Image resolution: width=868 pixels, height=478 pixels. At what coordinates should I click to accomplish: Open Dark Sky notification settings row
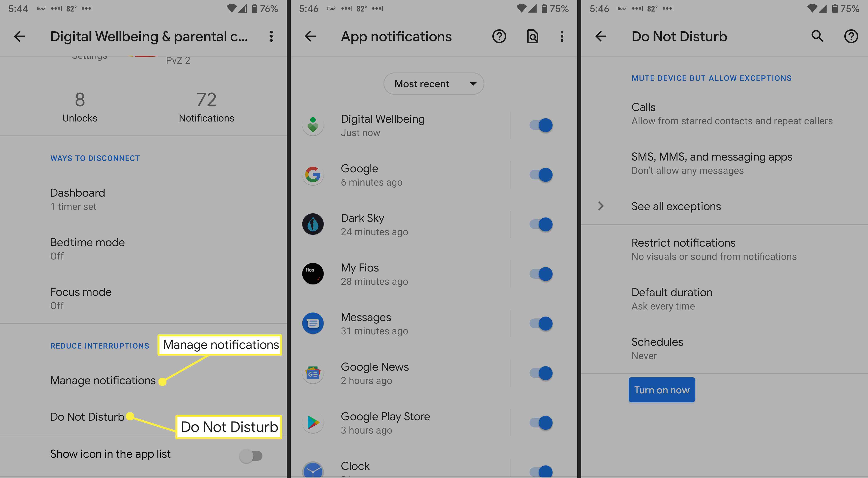point(400,224)
